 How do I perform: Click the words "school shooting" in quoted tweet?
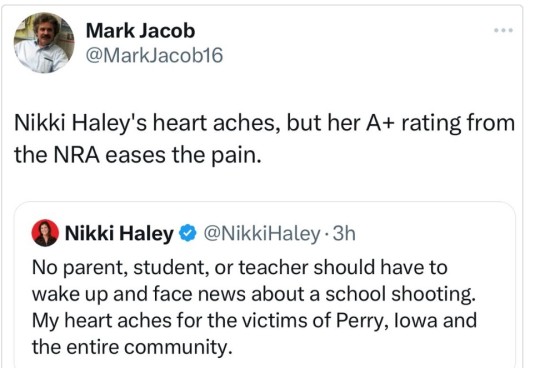[x=401, y=294]
